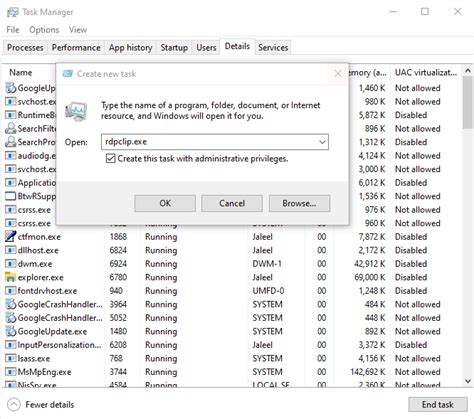This screenshot has width=474, height=419.
Task: Click the Run computer icon in dialog
Action: point(76,111)
